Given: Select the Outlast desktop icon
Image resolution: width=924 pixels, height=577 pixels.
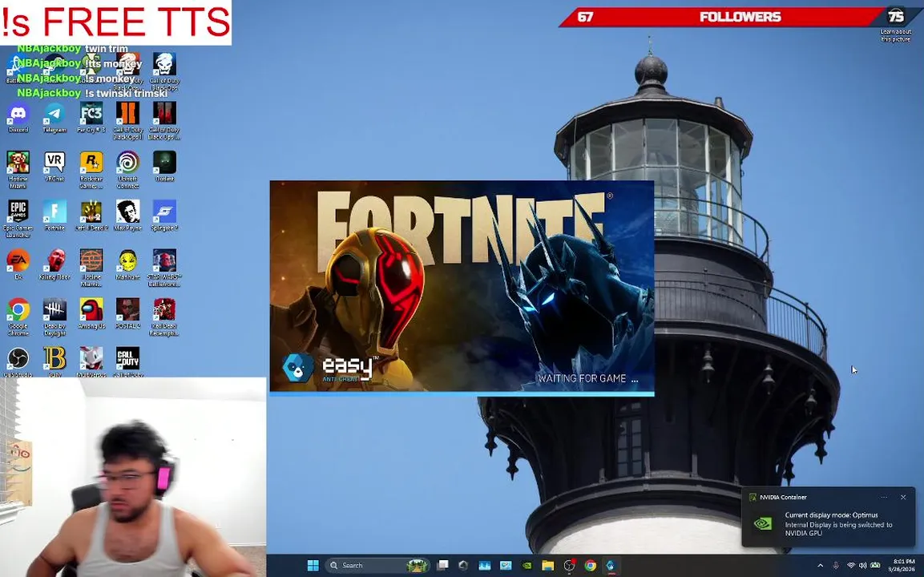Looking at the screenshot, I should pos(164,166).
